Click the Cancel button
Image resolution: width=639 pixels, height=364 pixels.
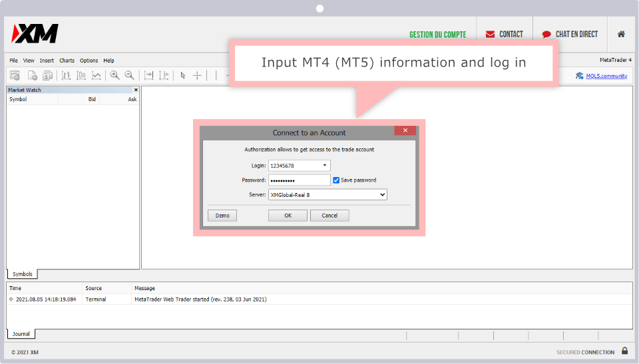click(x=329, y=216)
